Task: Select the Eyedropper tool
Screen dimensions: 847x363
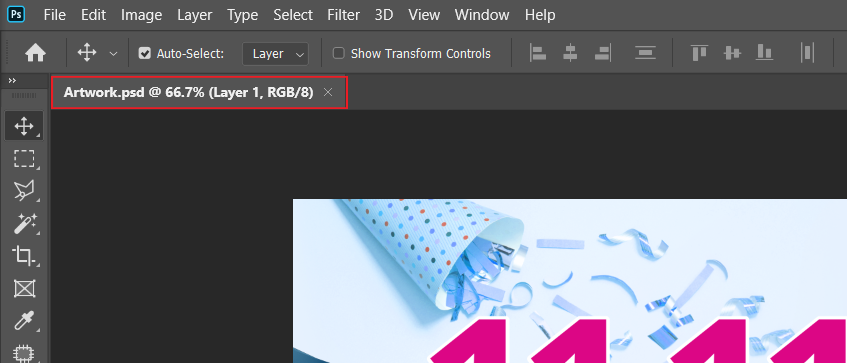Action: (x=24, y=321)
